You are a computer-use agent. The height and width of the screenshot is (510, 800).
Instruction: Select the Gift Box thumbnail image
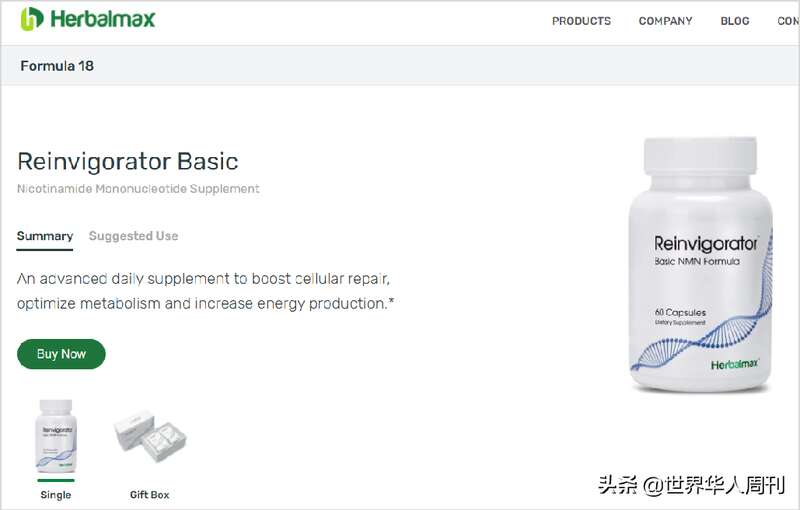149,436
